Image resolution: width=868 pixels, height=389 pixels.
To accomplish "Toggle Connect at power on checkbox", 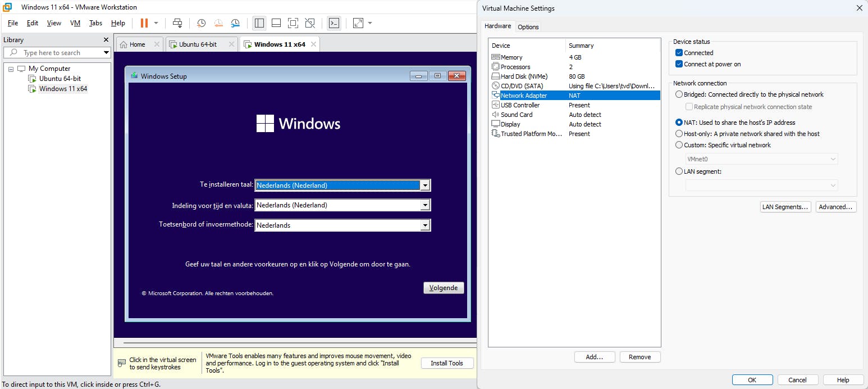I will coord(679,64).
